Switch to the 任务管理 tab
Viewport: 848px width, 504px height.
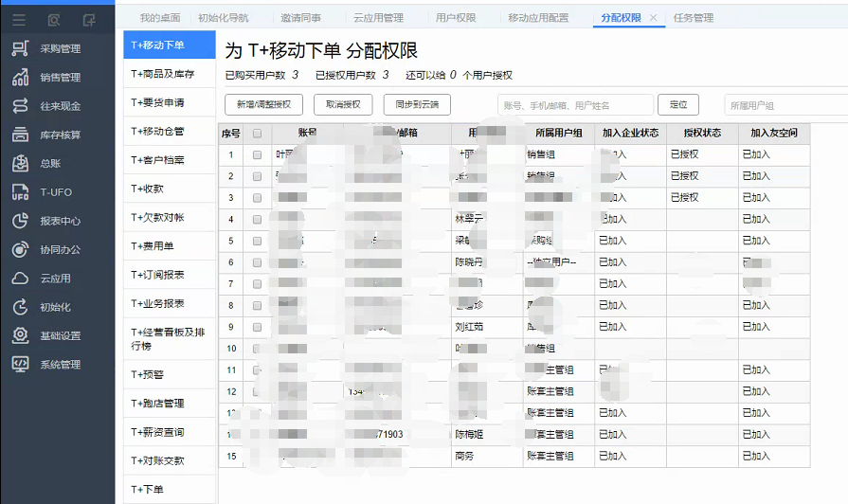tap(694, 18)
